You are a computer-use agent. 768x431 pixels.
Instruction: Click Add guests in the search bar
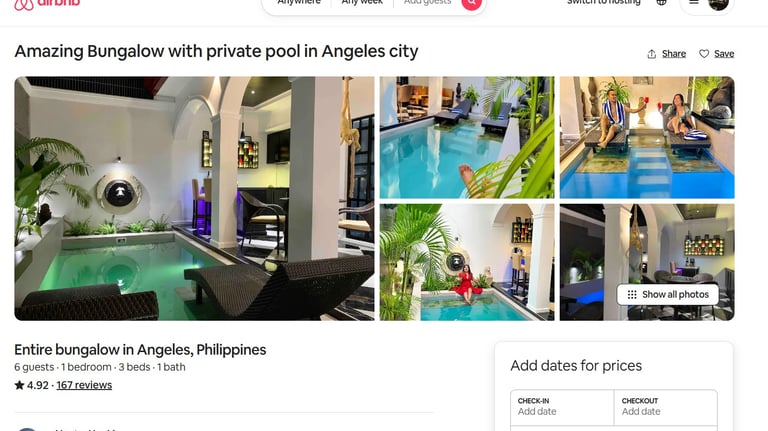tap(427, 2)
